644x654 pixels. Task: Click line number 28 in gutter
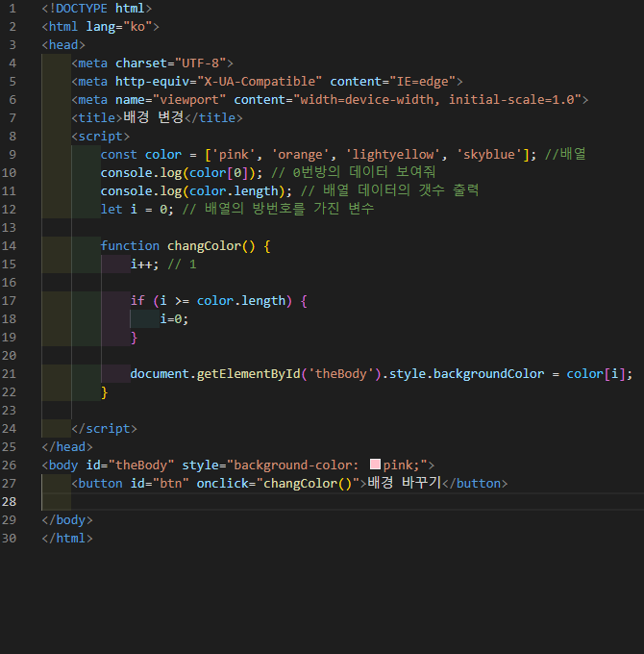(x=9, y=501)
